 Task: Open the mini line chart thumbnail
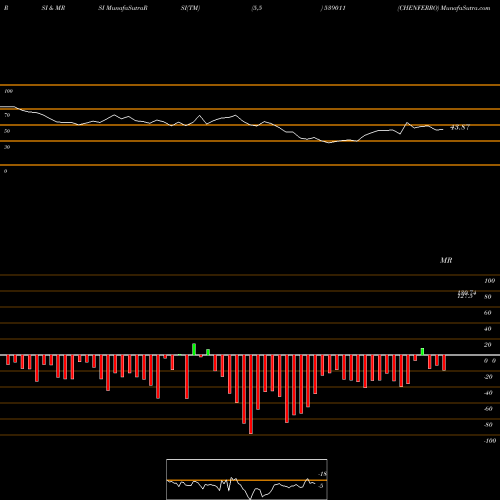click(x=247, y=479)
